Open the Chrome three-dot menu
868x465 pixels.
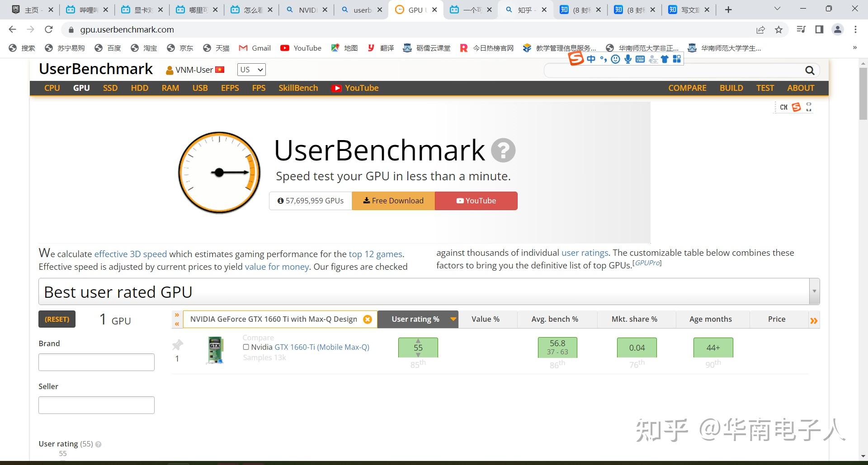tap(855, 29)
